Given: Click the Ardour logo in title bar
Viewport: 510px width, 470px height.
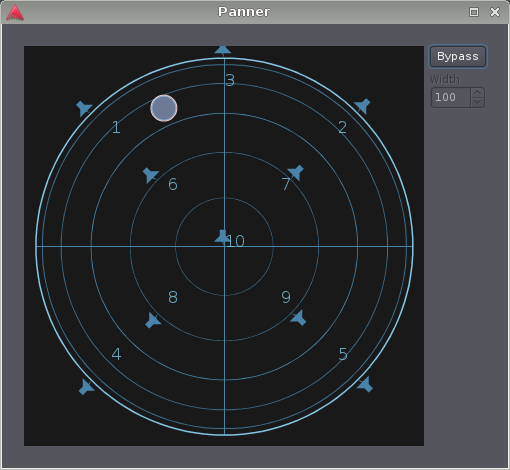Looking at the screenshot, I should pyautogui.click(x=15, y=13).
